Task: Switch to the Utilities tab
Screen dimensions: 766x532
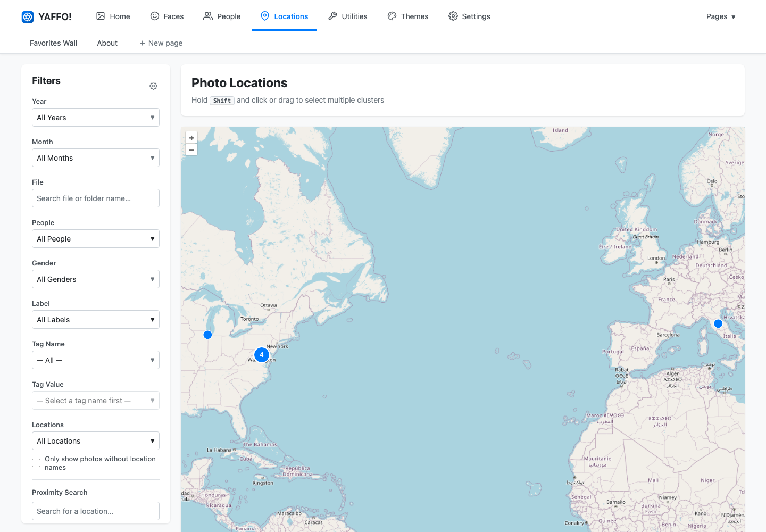Action: pyautogui.click(x=348, y=16)
